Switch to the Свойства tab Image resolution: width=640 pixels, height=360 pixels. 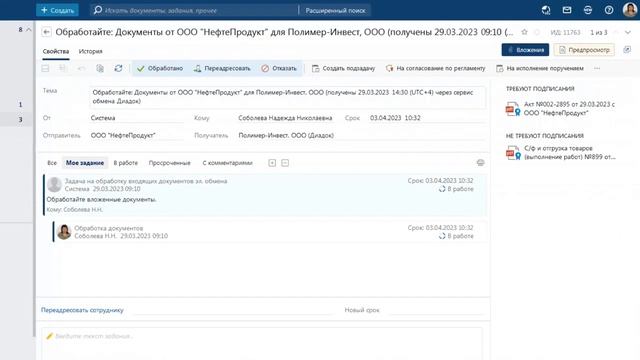[56, 51]
